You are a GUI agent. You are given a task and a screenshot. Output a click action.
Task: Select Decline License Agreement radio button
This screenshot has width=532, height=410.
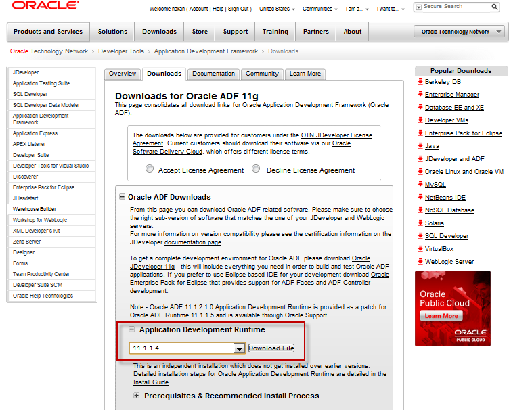(x=256, y=169)
